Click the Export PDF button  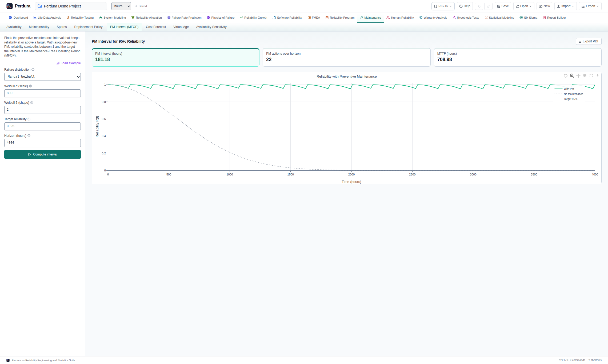coord(589,41)
